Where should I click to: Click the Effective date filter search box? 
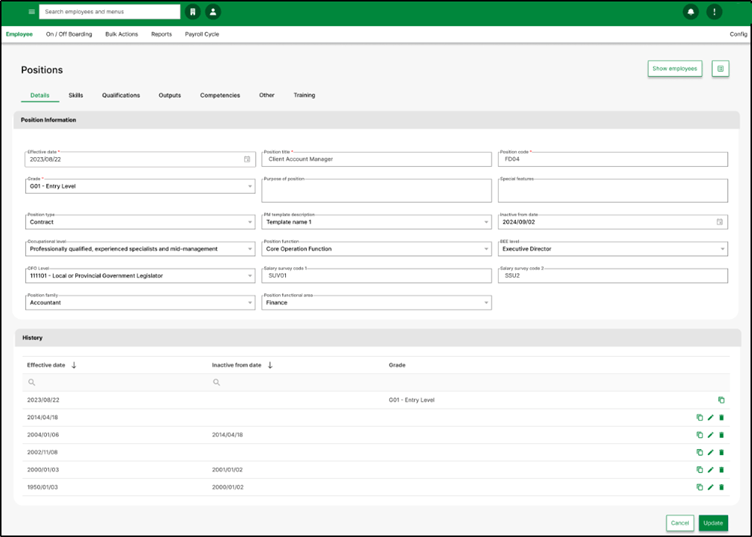pyautogui.click(x=115, y=383)
